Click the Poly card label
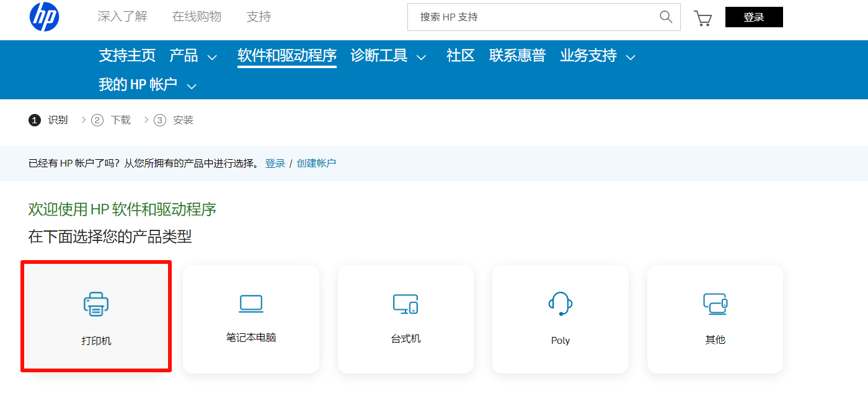 [560, 341]
